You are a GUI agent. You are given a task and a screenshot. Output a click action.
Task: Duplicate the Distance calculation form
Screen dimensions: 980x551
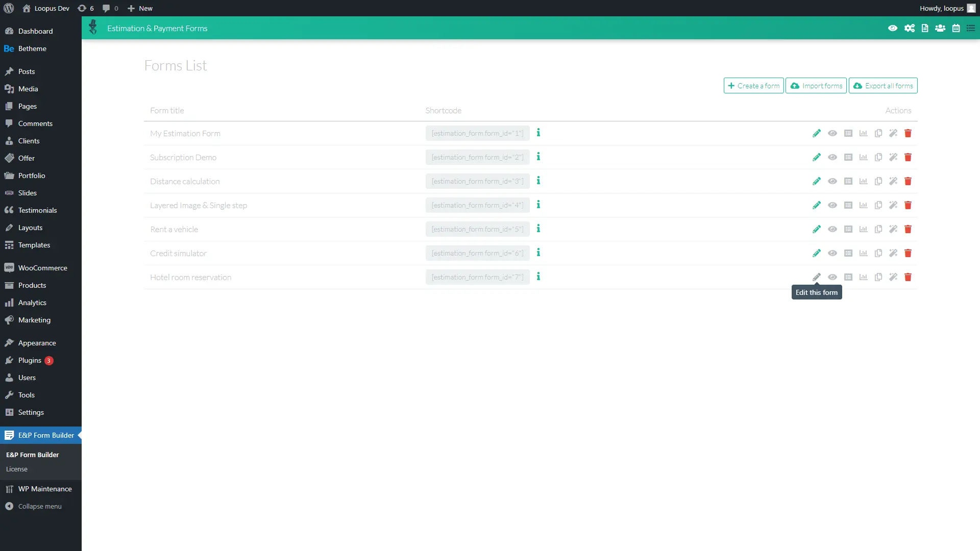878,181
